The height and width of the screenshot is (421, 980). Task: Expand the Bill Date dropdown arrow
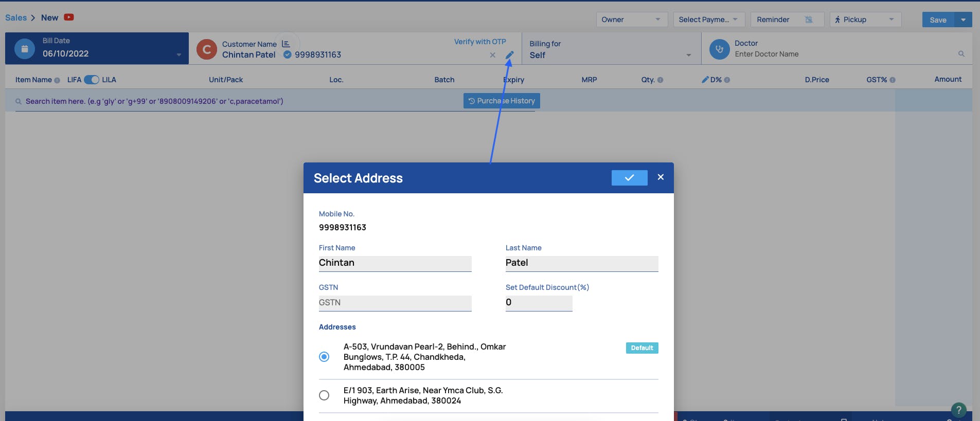click(179, 55)
